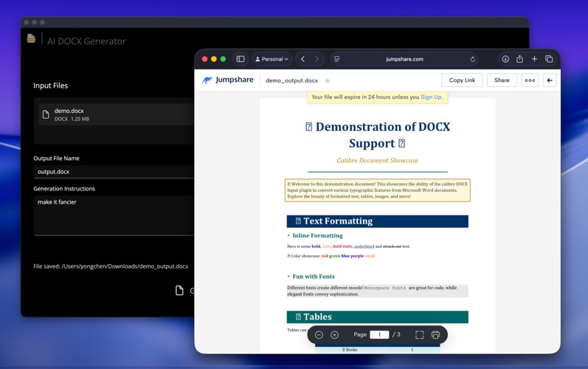Click the Share button in Jumpshare
The height and width of the screenshot is (369, 588).
coord(502,80)
